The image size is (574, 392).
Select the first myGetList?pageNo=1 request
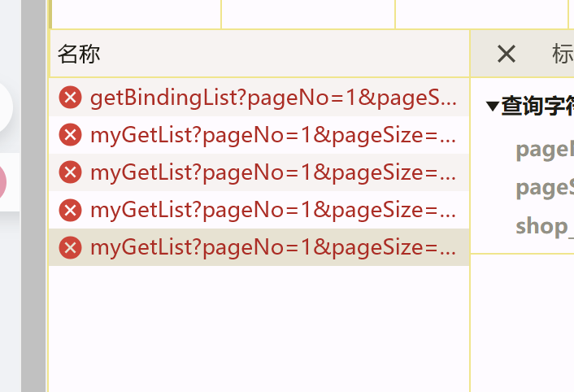pyautogui.click(x=273, y=135)
